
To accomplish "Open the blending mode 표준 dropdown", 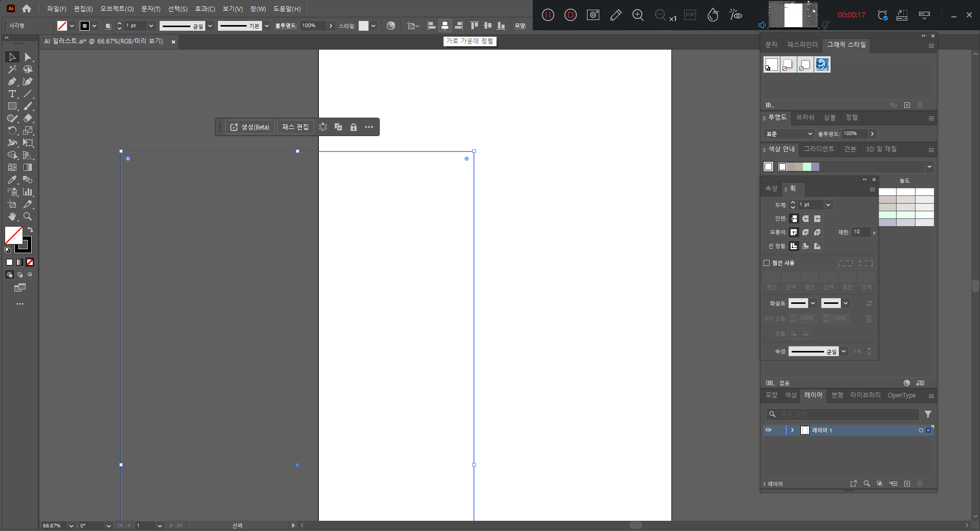I will pos(789,134).
